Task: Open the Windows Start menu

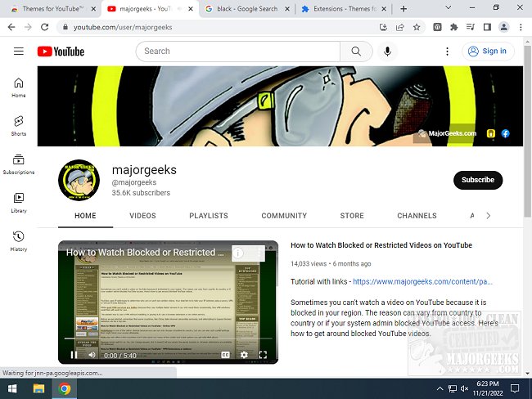Action: coord(12,388)
